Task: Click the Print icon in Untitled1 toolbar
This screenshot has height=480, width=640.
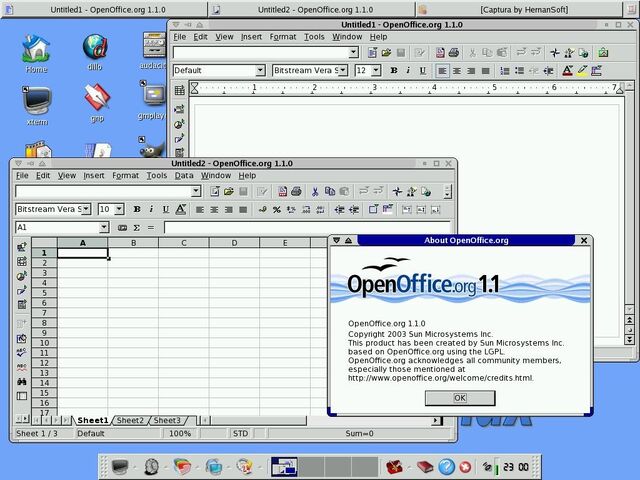Action: [x=454, y=53]
